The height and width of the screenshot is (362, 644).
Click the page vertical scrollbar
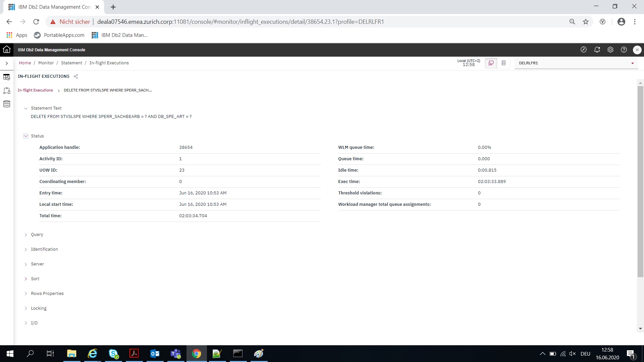pyautogui.click(x=640, y=181)
